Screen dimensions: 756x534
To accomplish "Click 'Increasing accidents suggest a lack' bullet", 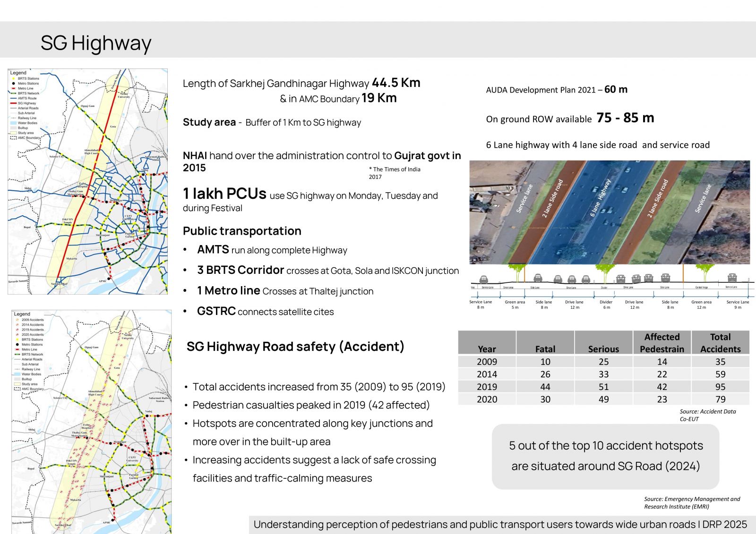I will point(314,469).
